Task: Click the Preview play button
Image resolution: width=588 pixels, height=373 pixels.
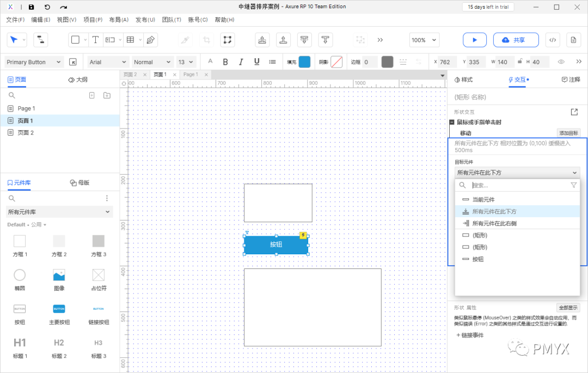Action: click(x=475, y=40)
